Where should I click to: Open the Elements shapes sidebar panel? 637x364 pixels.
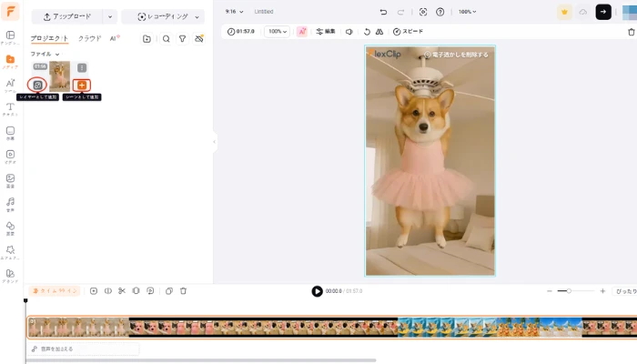pyautogui.click(x=10, y=228)
